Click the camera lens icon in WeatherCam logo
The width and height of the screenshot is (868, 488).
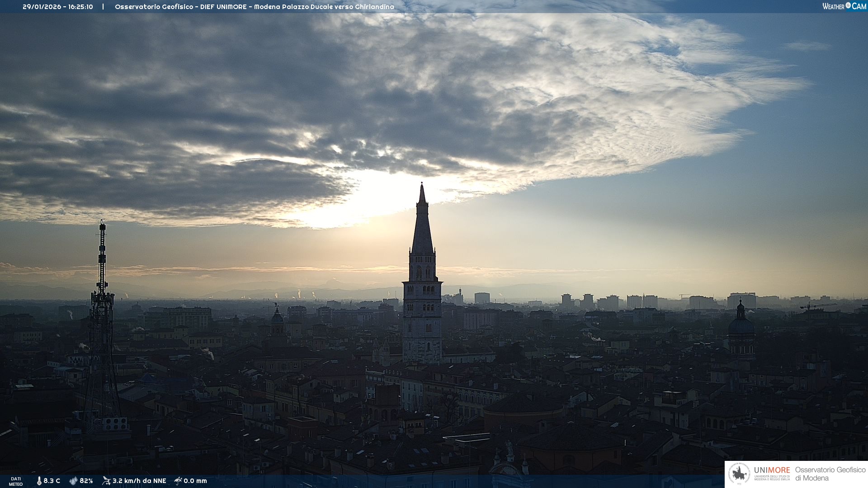coord(848,5)
